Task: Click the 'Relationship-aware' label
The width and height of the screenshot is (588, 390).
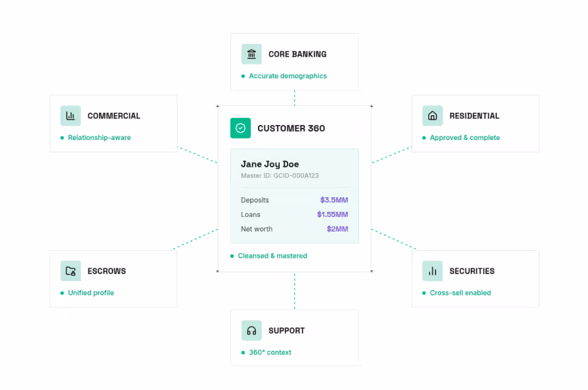Action: (x=100, y=138)
